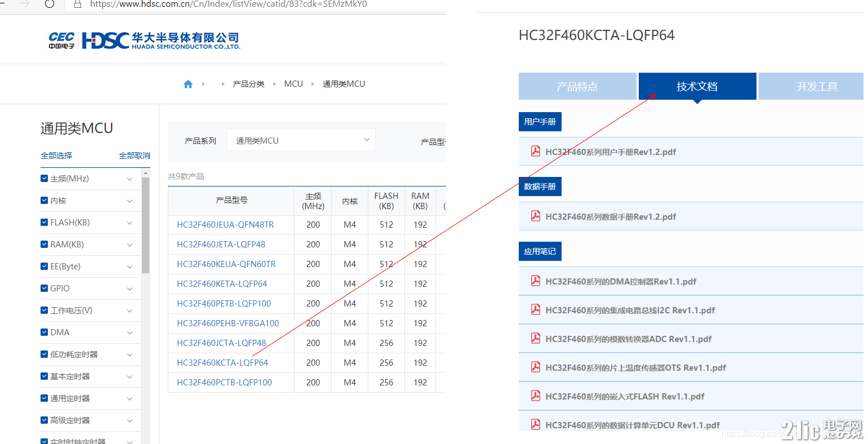Toggle the DMA filter checkbox

tap(44, 332)
